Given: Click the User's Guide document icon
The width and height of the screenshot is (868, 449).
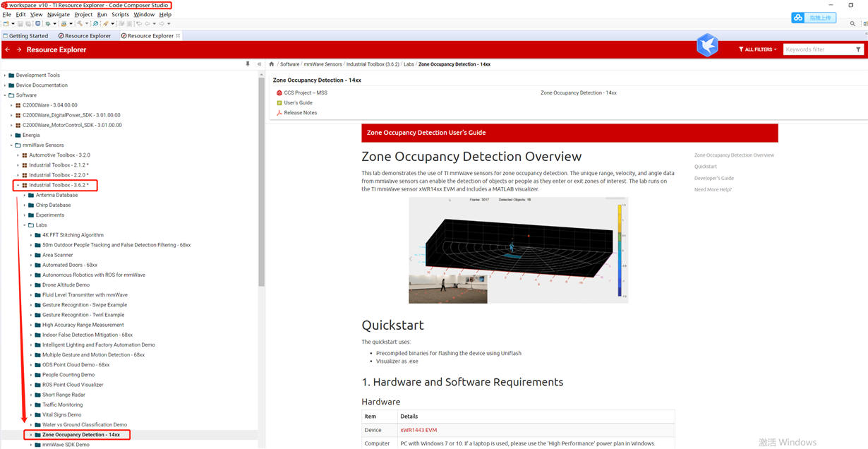Looking at the screenshot, I should [x=279, y=102].
